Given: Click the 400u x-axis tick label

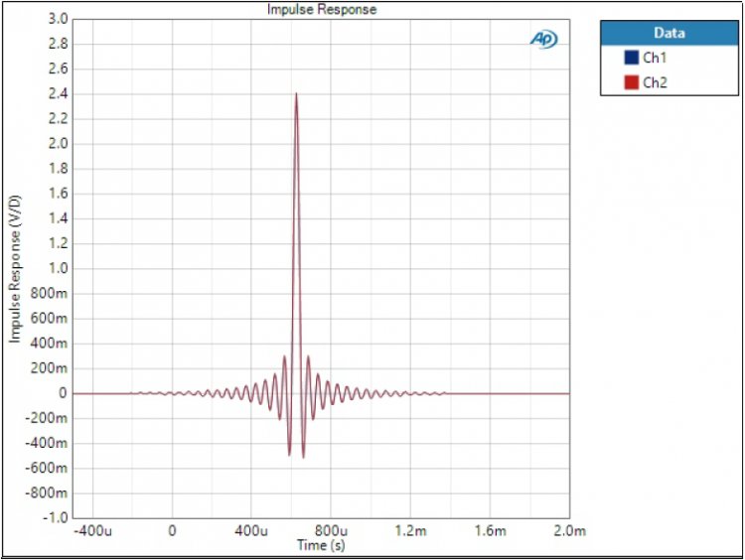Looking at the screenshot, I should (x=251, y=530).
